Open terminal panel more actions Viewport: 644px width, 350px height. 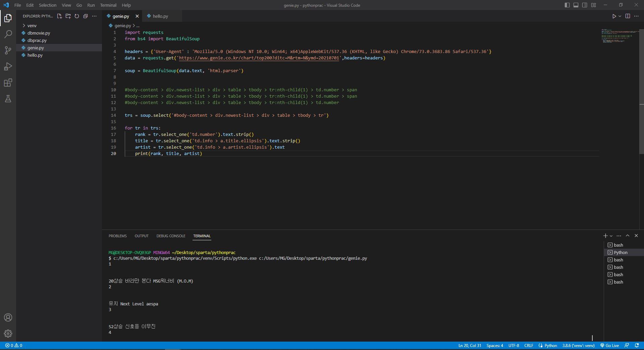[619, 236]
